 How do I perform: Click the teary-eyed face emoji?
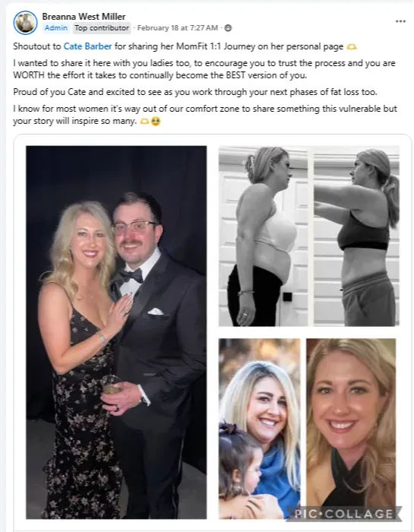pos(156,121)
